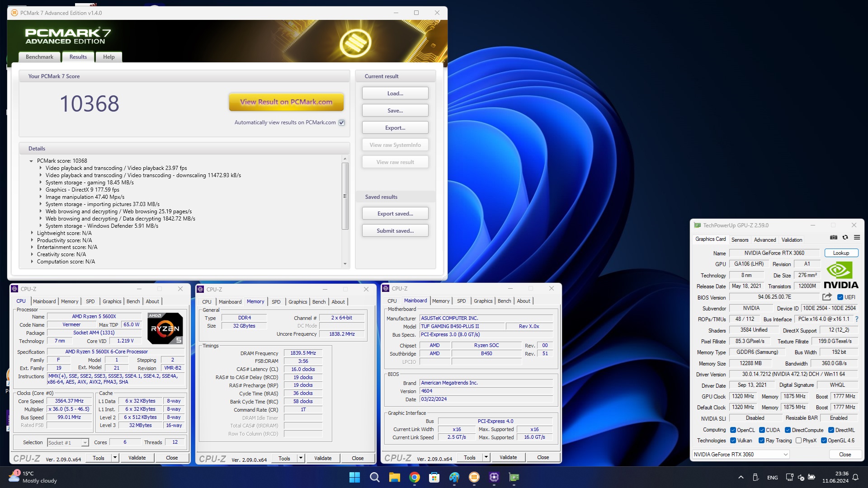Click the Ryzen 5 logo in CPU-Z

click(165, 328)
